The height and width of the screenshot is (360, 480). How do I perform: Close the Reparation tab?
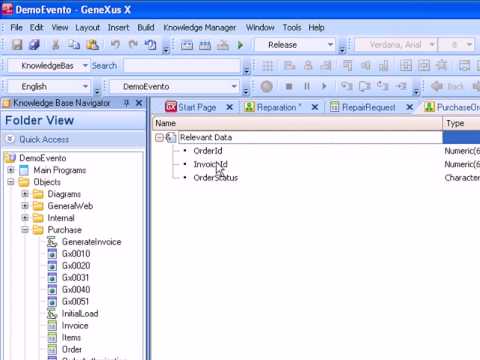point(315,107)
